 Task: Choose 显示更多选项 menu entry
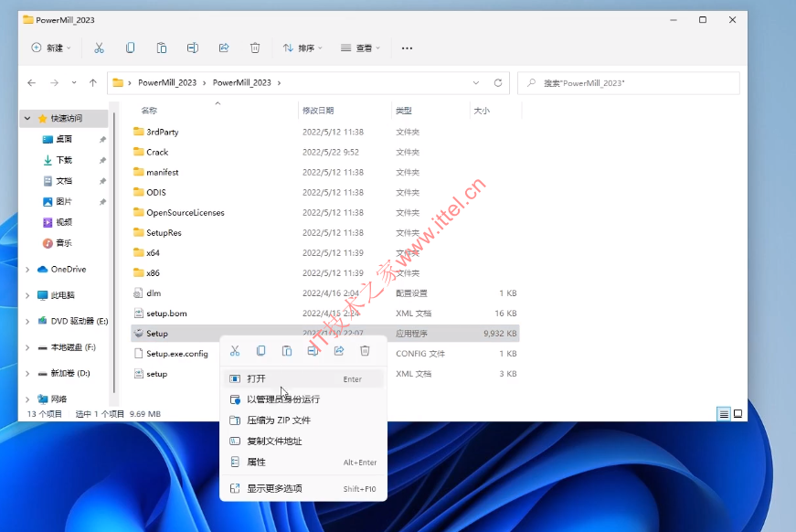click(x=303, y=488)
